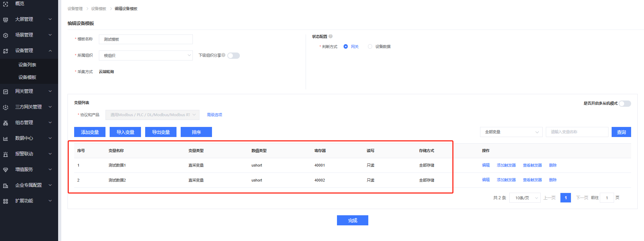The image size is (644, 241).
Task: Open the 所属组织 dropdown
Action: [x=146, y=56]
